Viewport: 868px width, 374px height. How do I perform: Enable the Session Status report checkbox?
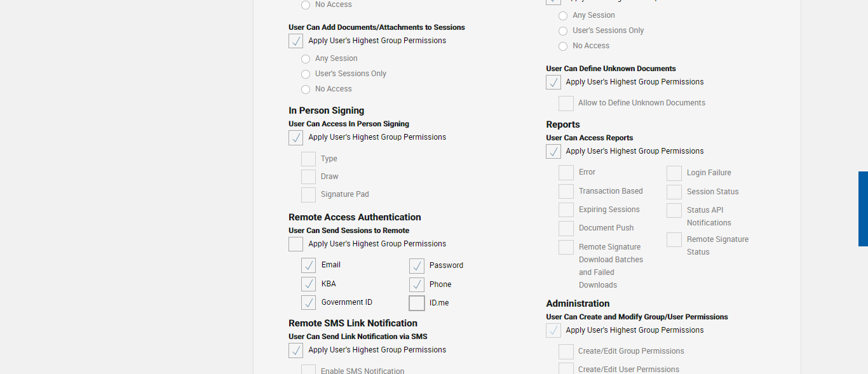click(x=674, y=192)
